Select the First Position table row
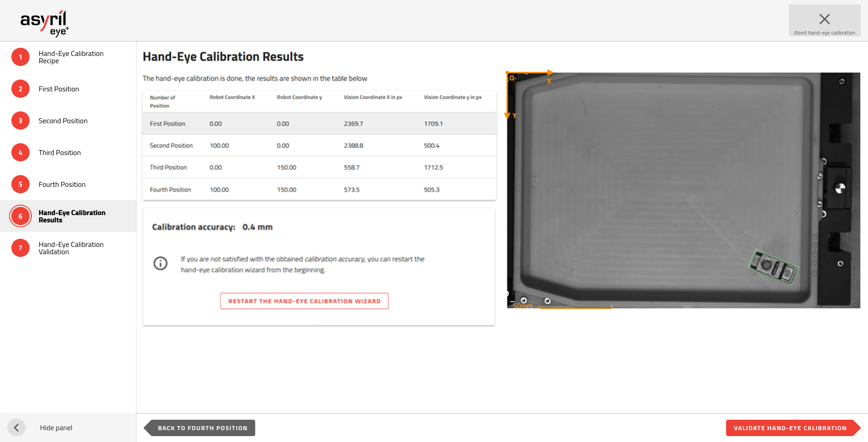Viewport: 868px width, 442px height. [x=319, y=124]
